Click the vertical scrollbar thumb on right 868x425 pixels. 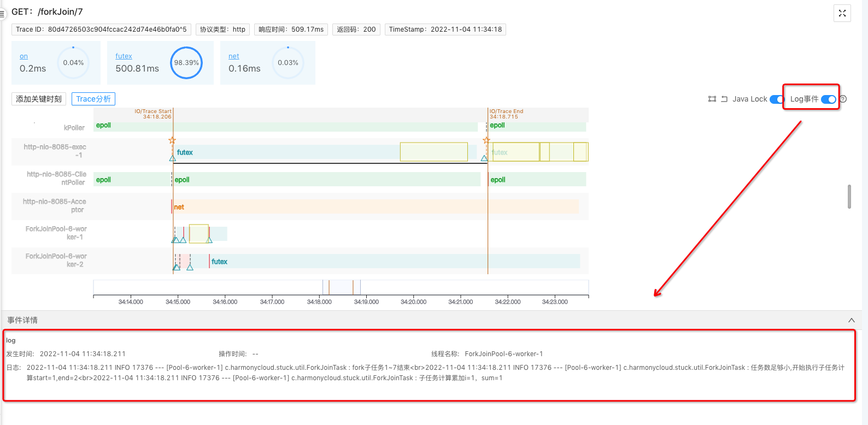[849, 197]
